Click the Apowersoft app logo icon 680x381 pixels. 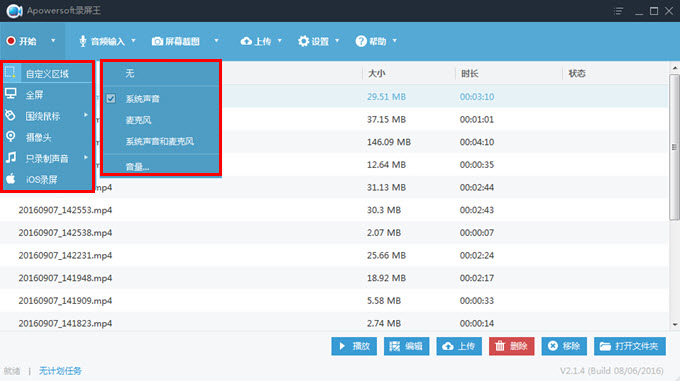(x=14, y=11)
